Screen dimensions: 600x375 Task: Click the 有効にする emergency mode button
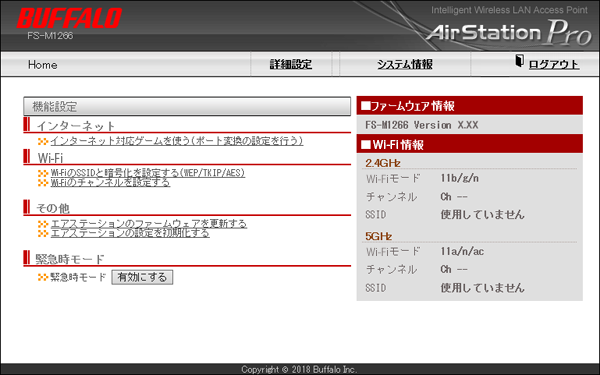[x=142, y=277]
